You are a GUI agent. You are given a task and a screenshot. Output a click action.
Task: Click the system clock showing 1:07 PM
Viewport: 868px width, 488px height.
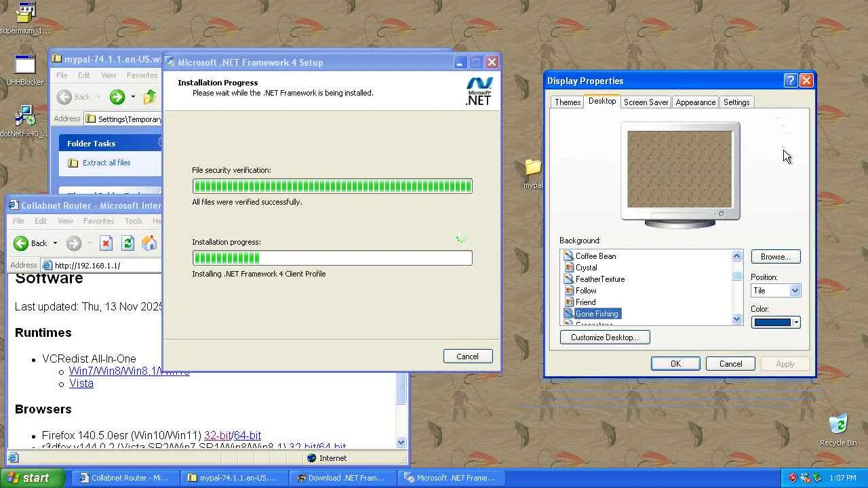pyautogui.click(x=842, y=478)
